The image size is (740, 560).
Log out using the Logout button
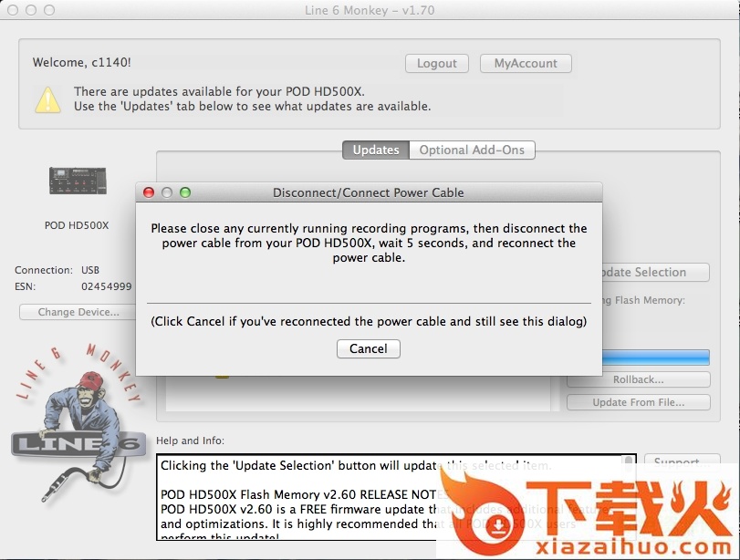click(436, 63)
